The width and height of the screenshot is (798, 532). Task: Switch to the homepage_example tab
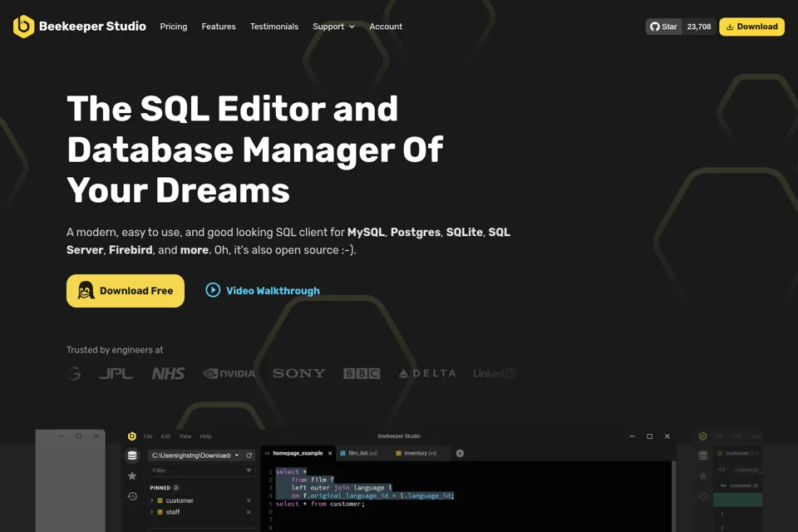pos(298,453)
